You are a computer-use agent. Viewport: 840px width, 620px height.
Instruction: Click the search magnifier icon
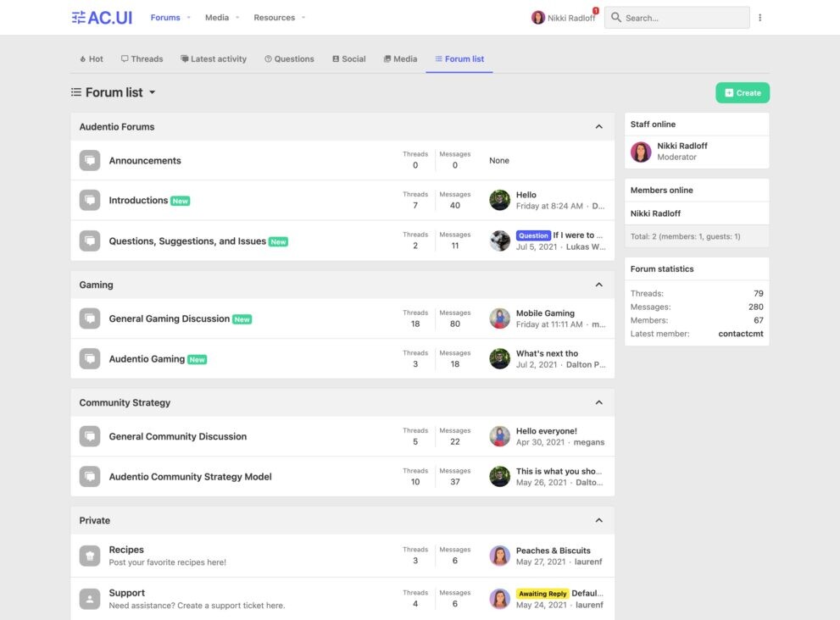(x=615, y=17)
